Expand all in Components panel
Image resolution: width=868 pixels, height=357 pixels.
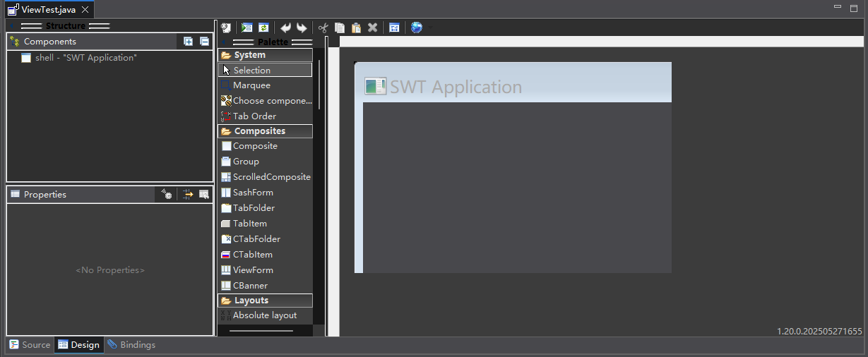click(x=188, y=42)
